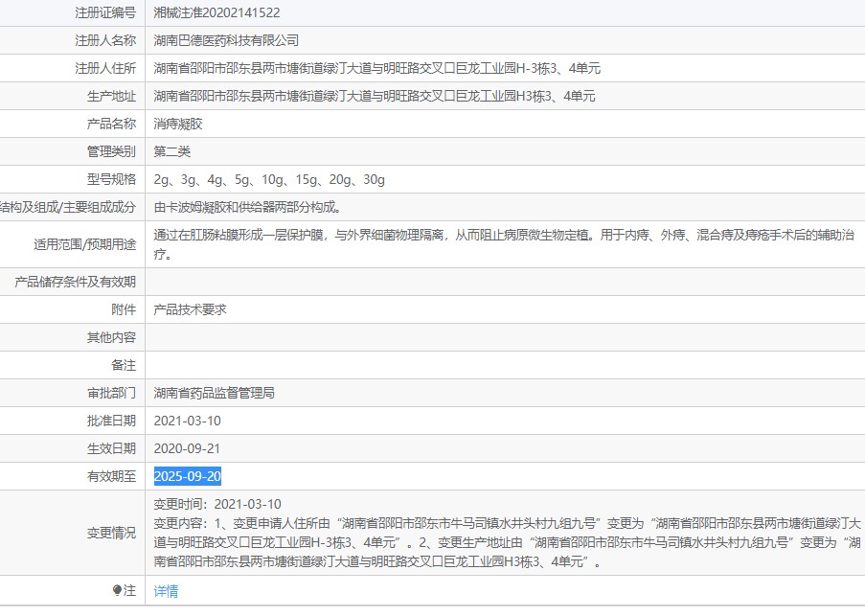Click approval department 湖南省药品监督管理局
Screen dimensions: 865x616
(x=214, y=393)
